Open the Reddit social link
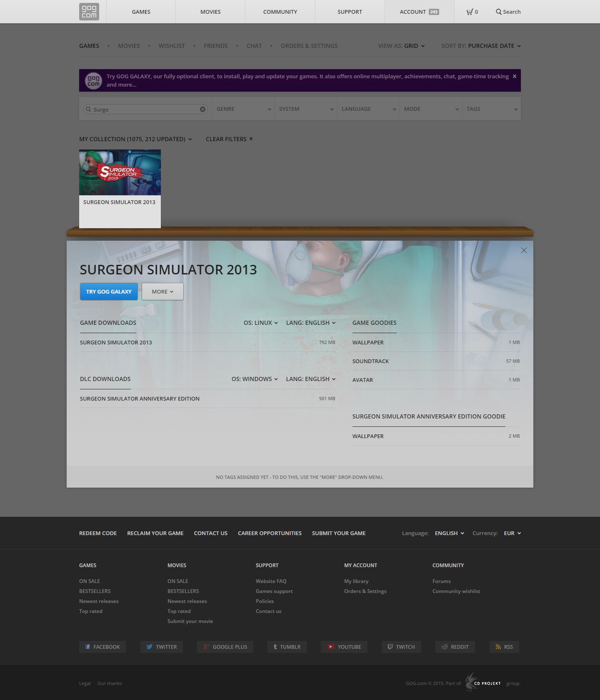 coord(455,647)
